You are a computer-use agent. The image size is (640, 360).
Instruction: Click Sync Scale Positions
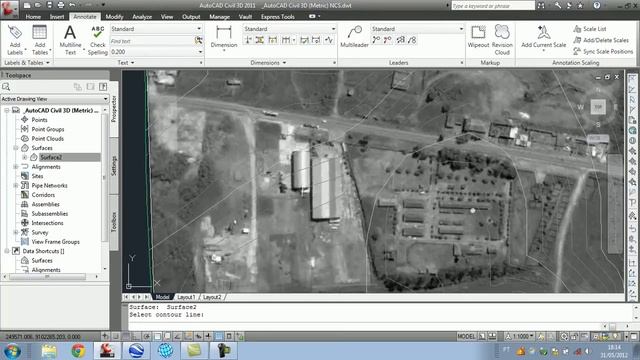tap(603, 51)
